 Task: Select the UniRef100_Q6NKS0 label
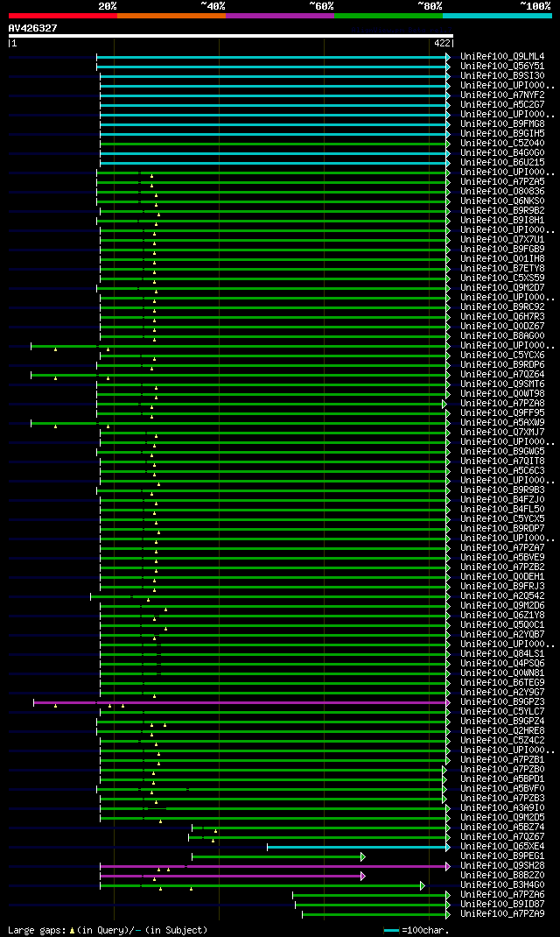(x=502, y=201)
